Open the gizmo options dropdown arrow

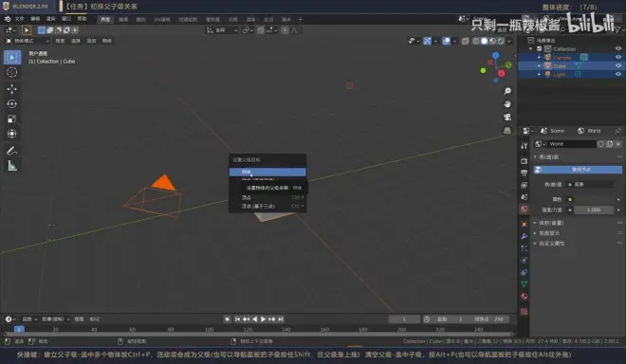435,41
